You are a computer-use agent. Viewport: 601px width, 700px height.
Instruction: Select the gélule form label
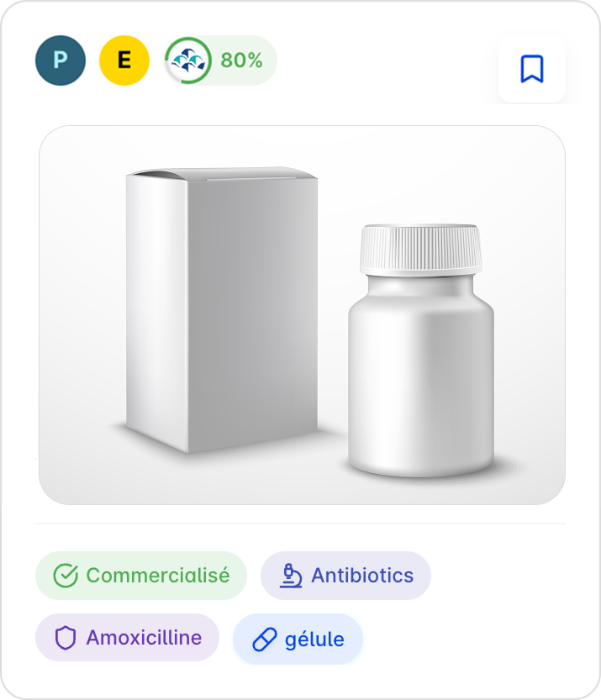pos(314,639)
